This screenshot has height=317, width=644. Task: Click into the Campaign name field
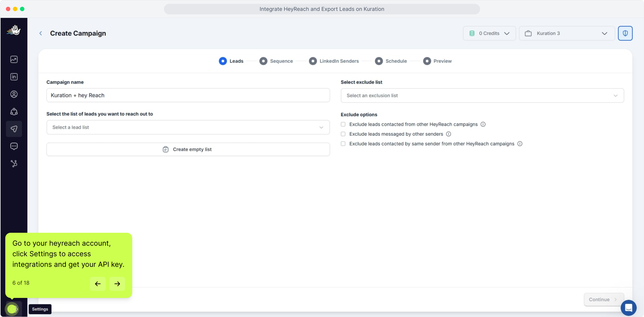188,95
